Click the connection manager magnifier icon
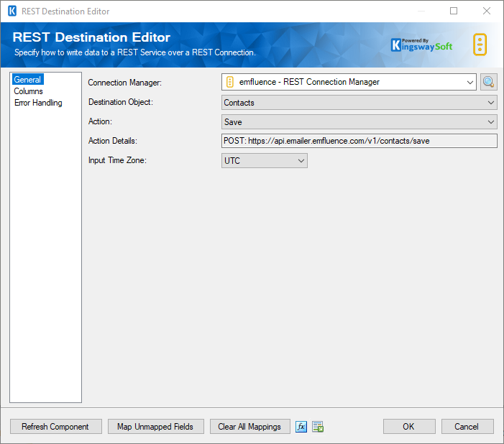The width and height of the screenshot is (504, 444). pos(489,82)
